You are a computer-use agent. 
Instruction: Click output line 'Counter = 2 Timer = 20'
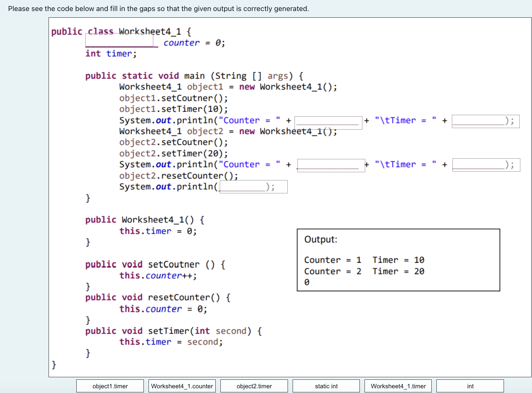[x=364, y=271]
